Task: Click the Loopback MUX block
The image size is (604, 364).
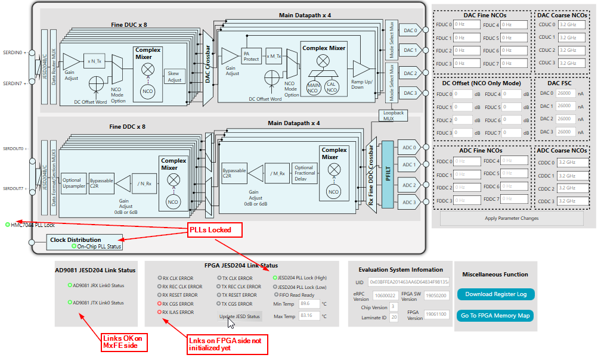Action: [394, 116]
